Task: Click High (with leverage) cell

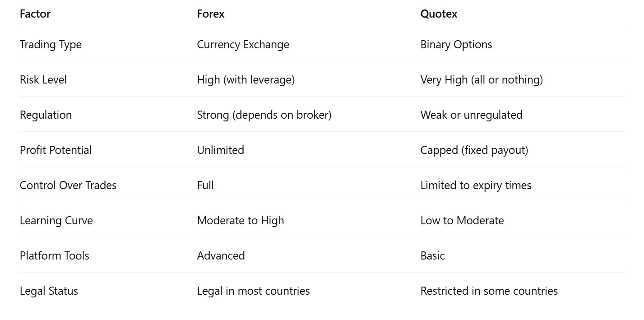Action: coord(246,80)
